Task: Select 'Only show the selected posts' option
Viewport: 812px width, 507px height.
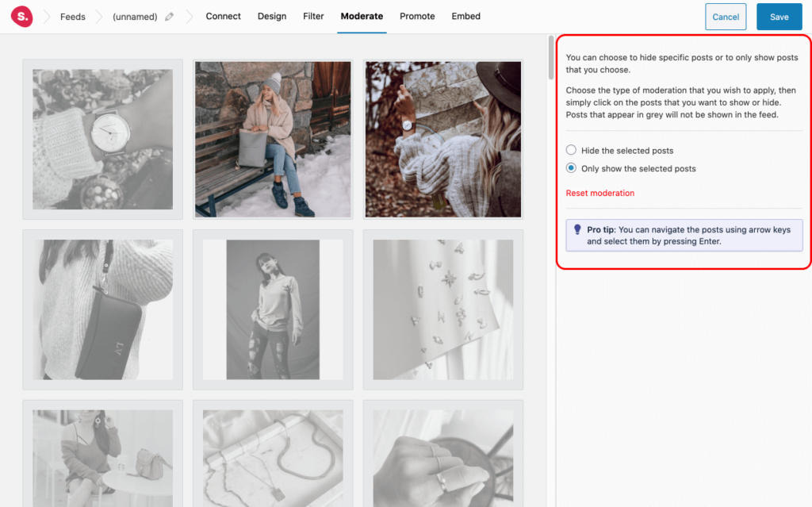Action: point(571,168)
